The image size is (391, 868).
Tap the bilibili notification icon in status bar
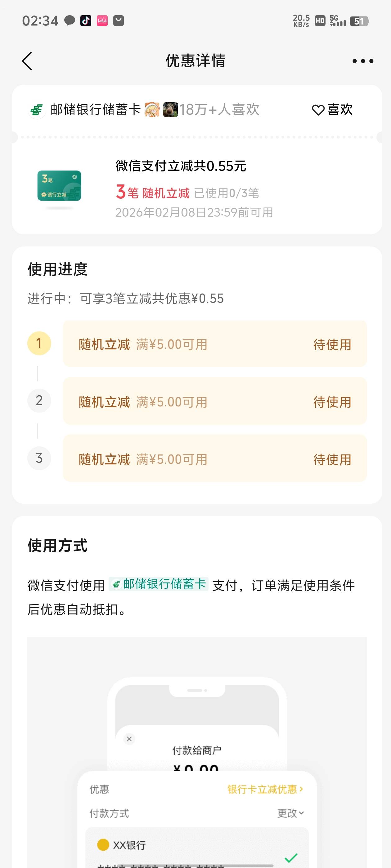(102, 21)
